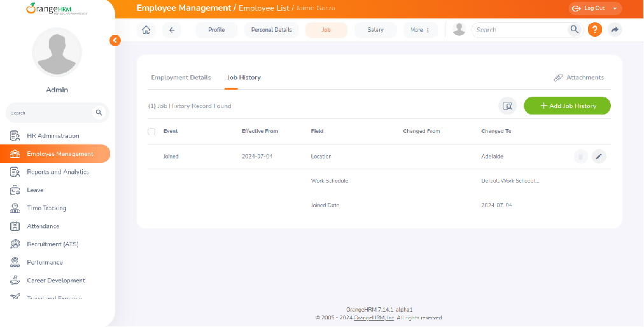Click the Log Out button
644x327 pixels.
[x=596, y=9]
